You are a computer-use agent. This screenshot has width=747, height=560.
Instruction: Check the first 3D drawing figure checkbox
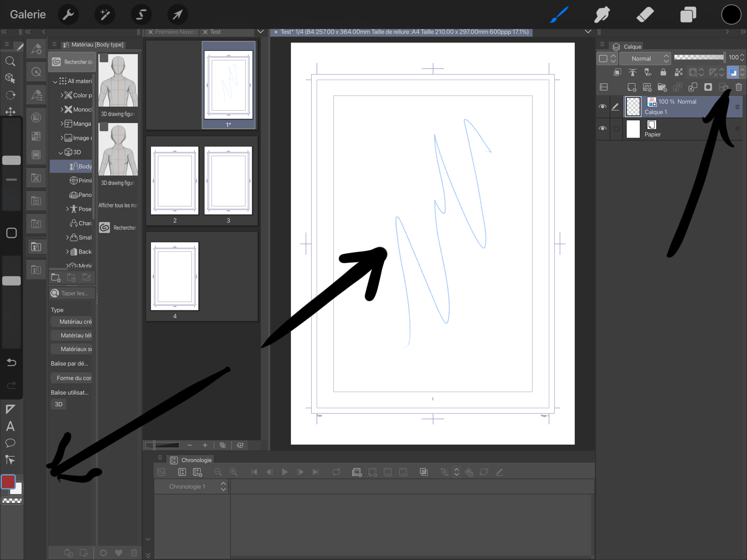104,59
